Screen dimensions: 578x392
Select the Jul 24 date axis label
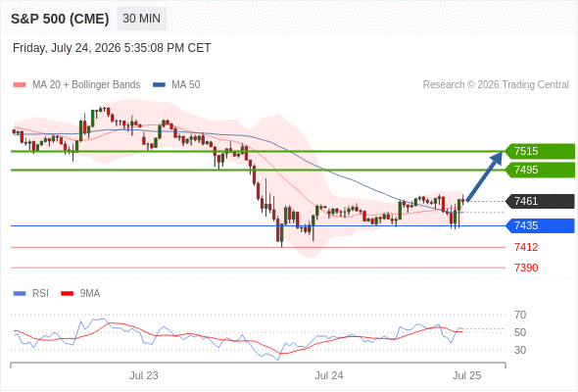pyautogui.click(x=329, y=375)
